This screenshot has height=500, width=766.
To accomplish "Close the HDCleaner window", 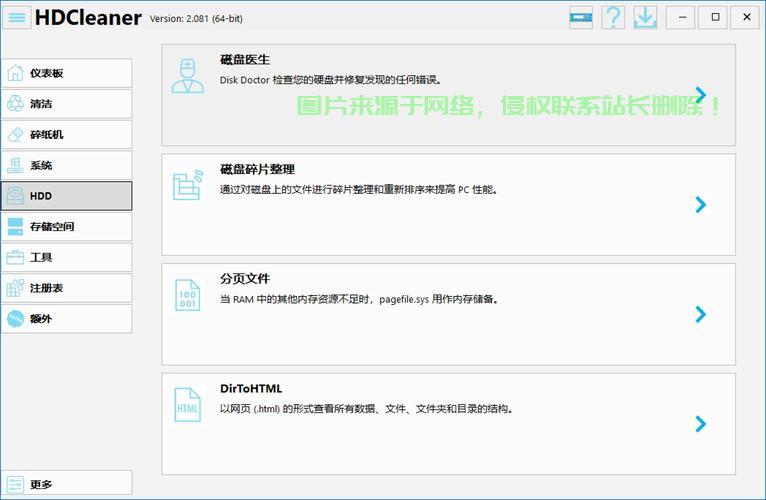I will pyautogui.click(x=747, y=18).
